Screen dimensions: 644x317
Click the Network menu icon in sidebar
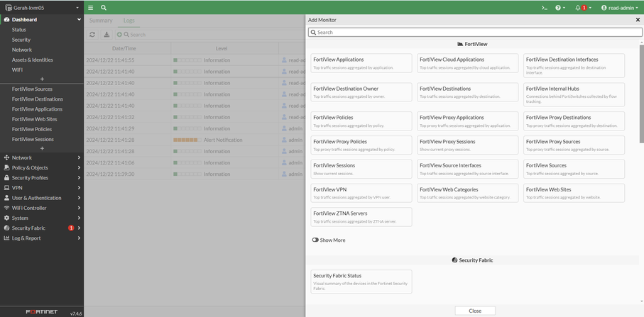click(x=6, y=157)
